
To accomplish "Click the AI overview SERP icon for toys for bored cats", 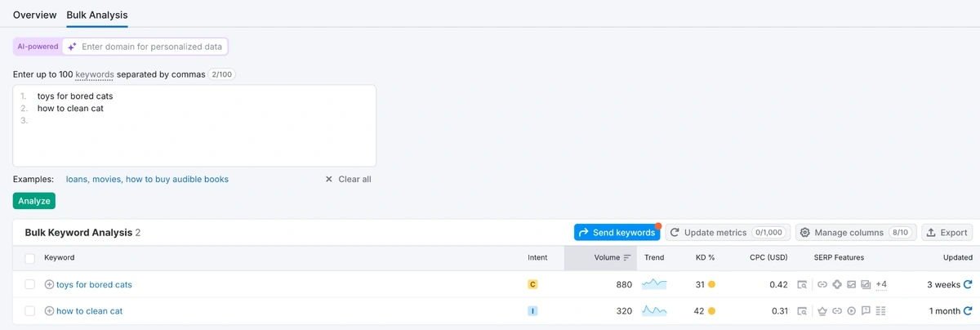I will 837,284.
